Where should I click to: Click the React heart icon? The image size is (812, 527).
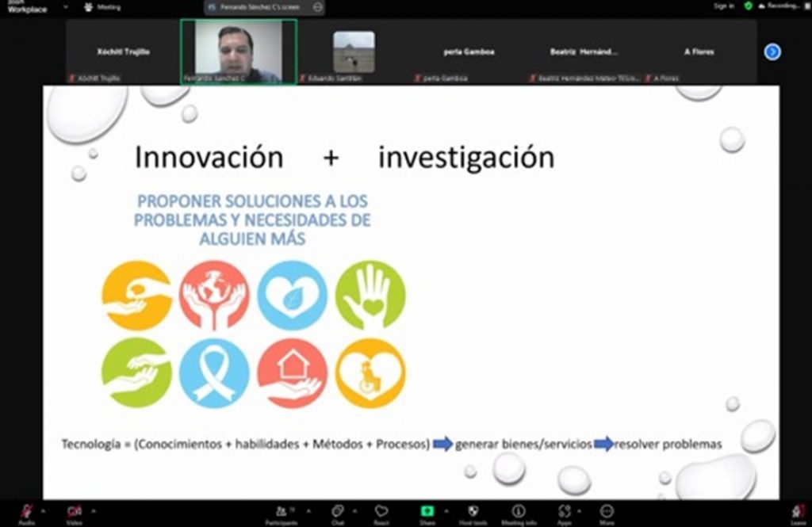[381, 512]
